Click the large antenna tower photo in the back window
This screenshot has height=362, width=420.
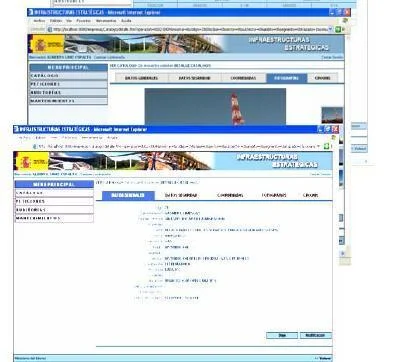pos(215,106)
